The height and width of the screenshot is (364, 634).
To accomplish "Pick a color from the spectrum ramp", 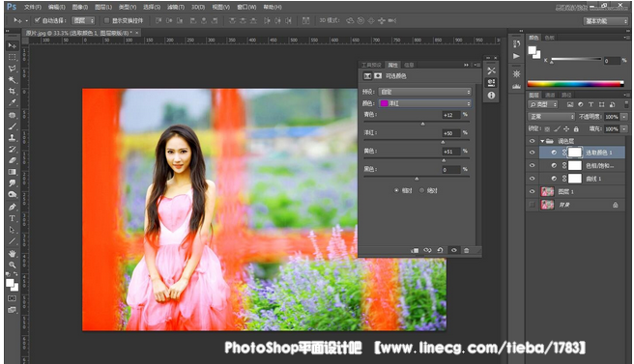I will click(575, 84).
